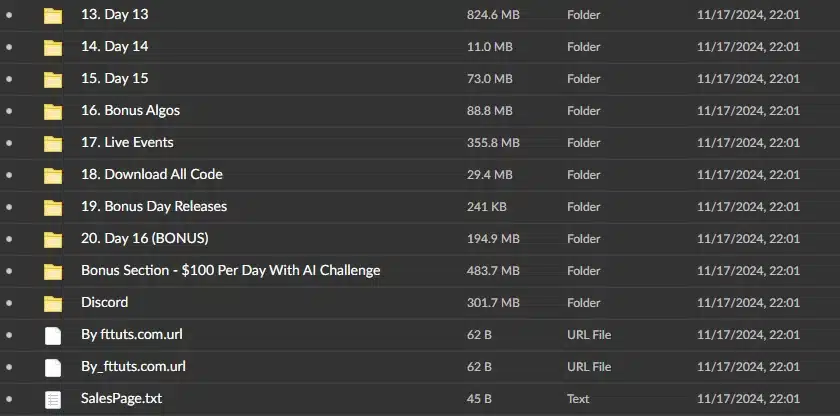Open the SalesPage.txt file name
The width and height of the screenshot is (840, 416).
pyautogui.click(x=122, y=398)
